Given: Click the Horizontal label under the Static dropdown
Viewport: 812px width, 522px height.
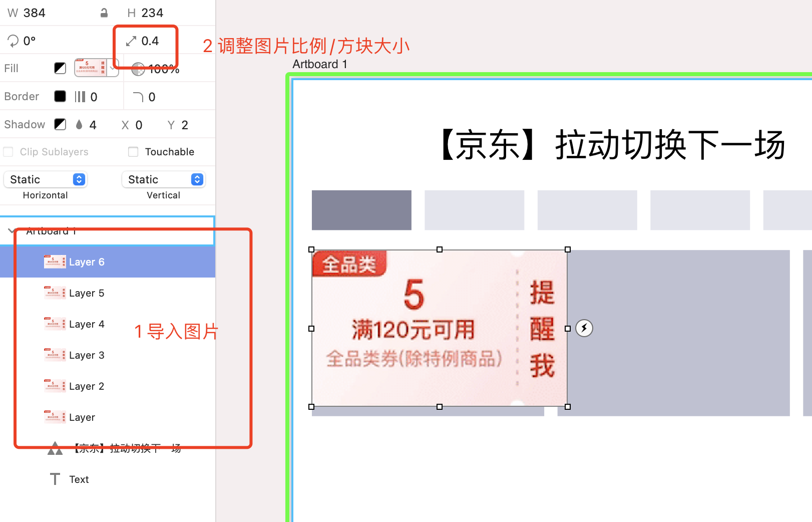Looking at the screenshot, I should pyautogui.click(x=45, y=195).
